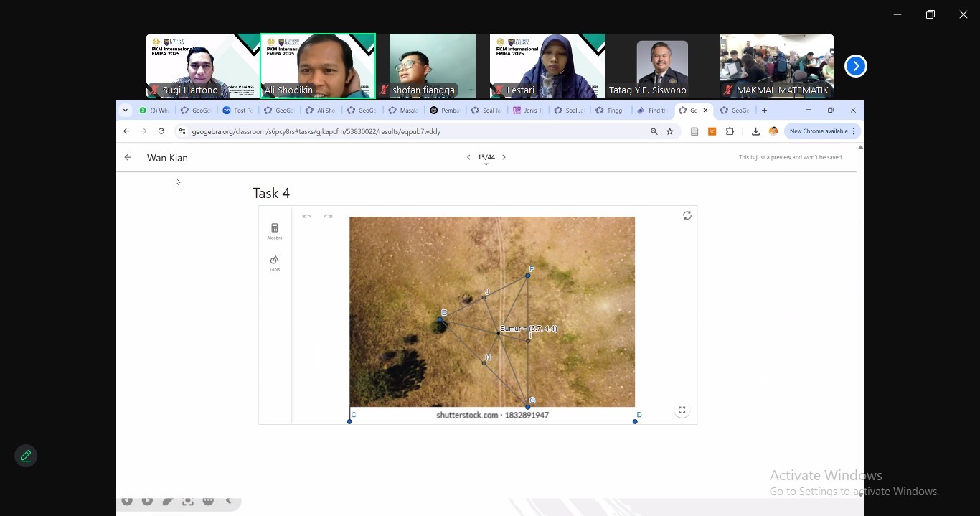Click the redo arrow in GeoGebra
This screenshot has height=516, width=980.
tap(328, 217)
